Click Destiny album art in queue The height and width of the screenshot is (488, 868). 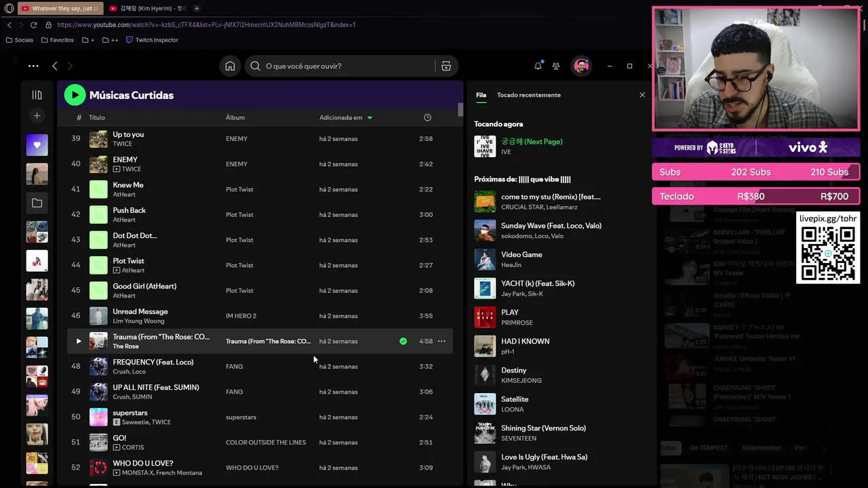[485, 375]
